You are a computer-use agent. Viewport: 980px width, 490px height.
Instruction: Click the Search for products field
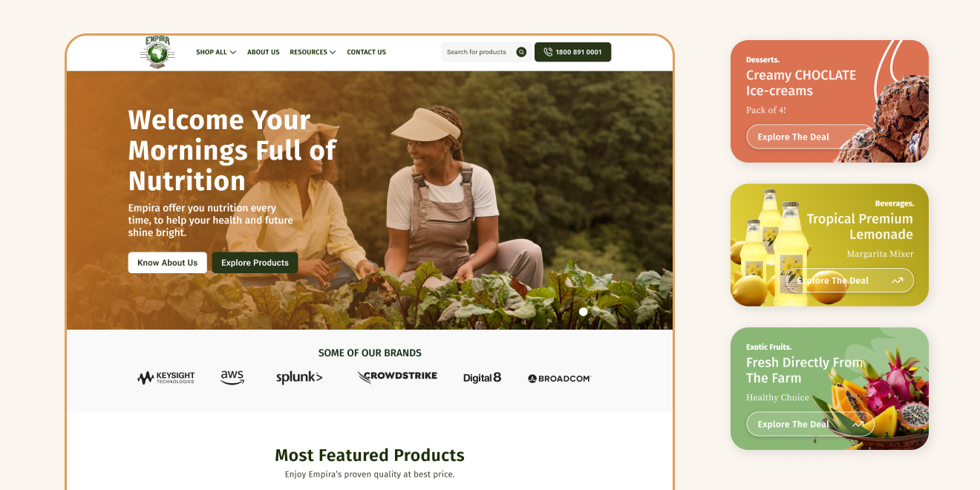(x=486, y=52)
